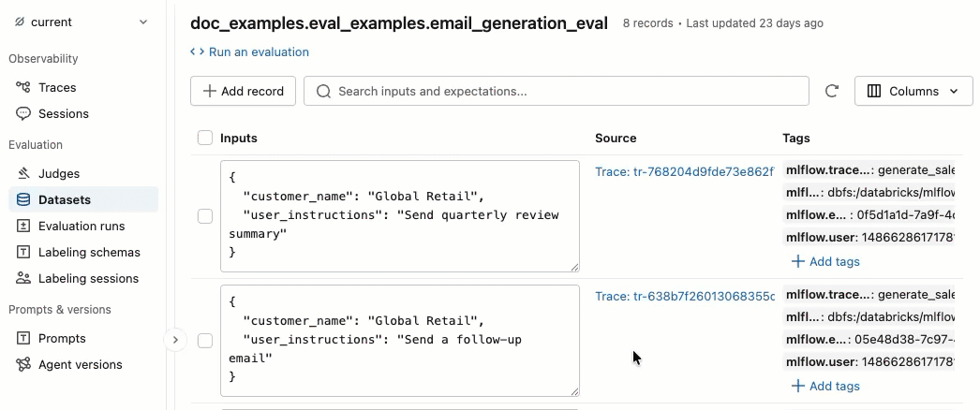Toggle the select-all checkbox by Inputs
Image resolution: width=980 pixels, height=410 pixels.
coord(205,138)
